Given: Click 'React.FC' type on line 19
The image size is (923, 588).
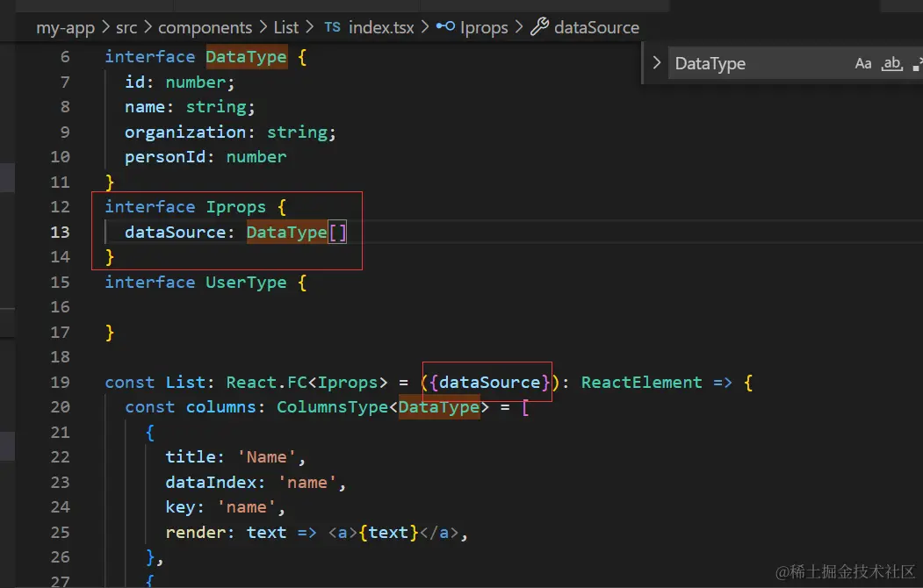Looking at the screenshot, I should coord(266,383).
